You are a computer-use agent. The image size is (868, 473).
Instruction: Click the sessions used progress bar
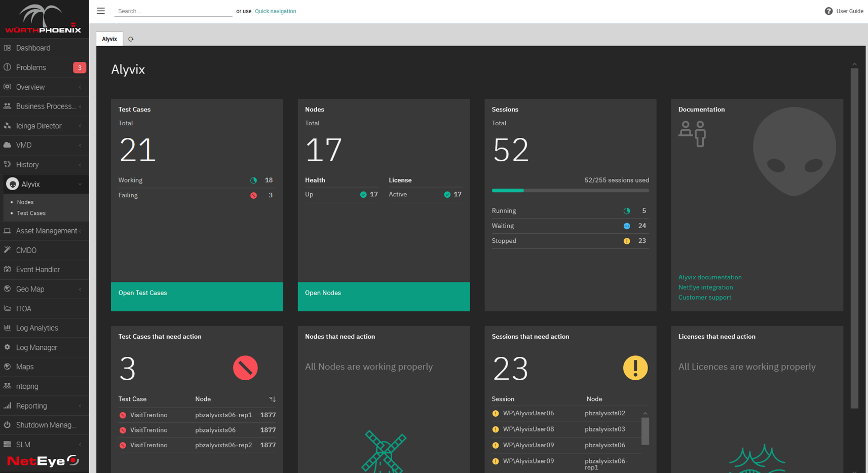570,191
